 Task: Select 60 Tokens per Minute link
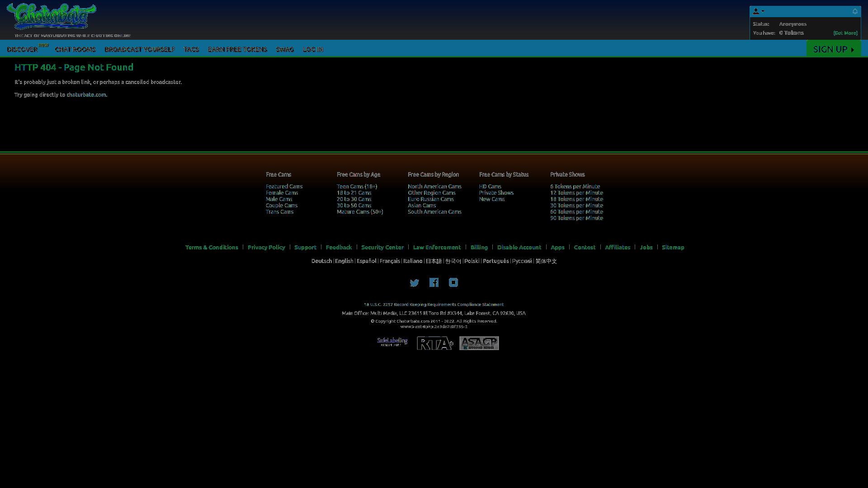tap(576, 211)
